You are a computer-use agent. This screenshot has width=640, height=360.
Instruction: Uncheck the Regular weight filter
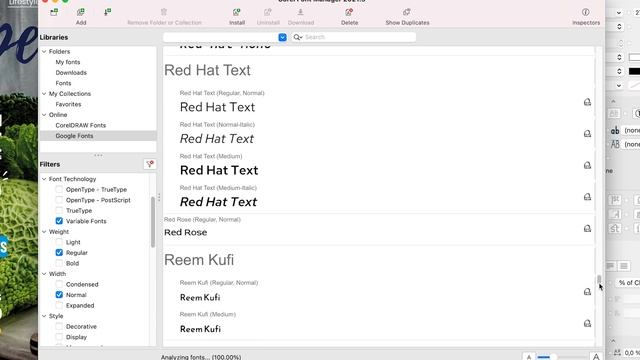[x=59, y=253]
